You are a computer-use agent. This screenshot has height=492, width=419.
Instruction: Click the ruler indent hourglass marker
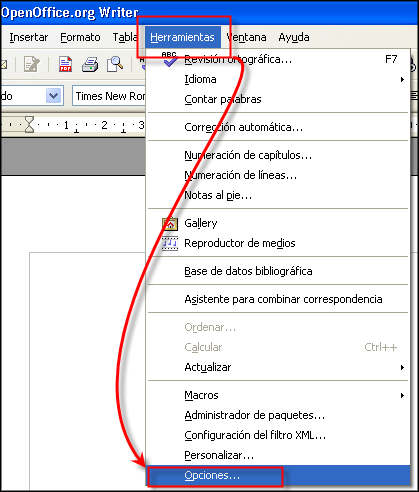(30, 125)
